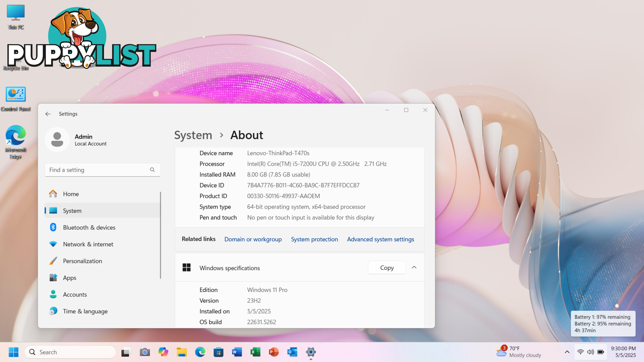Click the Device ID value 7B4A7776-B011-4C60-BA9C-B7F7EFFDCC87

point(303,185)
